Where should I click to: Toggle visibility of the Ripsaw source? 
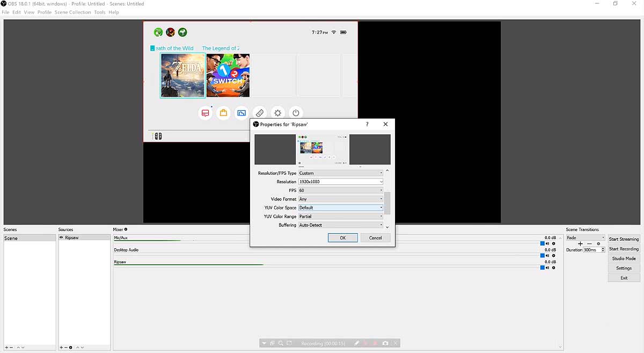click(x=61, y=237)
